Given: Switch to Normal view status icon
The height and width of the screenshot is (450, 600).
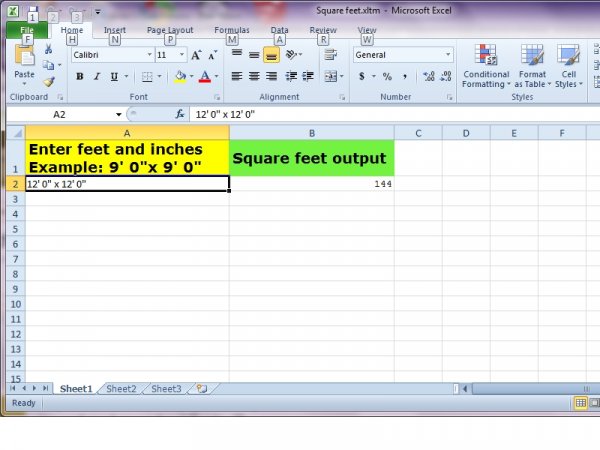Looking at the screenshot, I should tap(580, 403).
